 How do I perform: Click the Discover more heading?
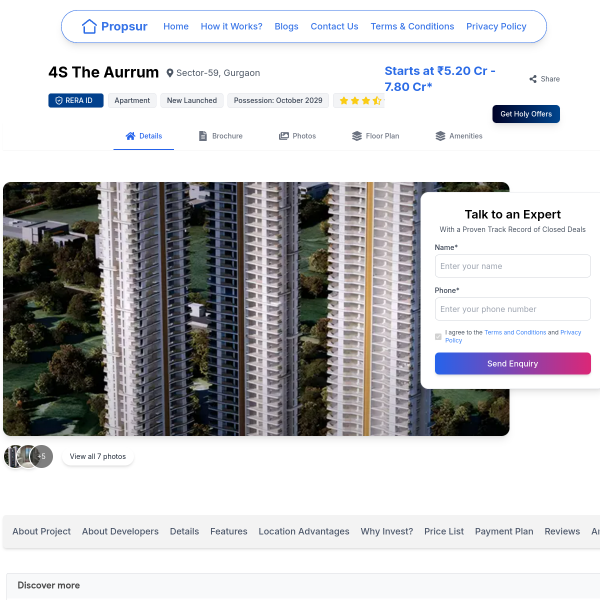click(49, 585)
